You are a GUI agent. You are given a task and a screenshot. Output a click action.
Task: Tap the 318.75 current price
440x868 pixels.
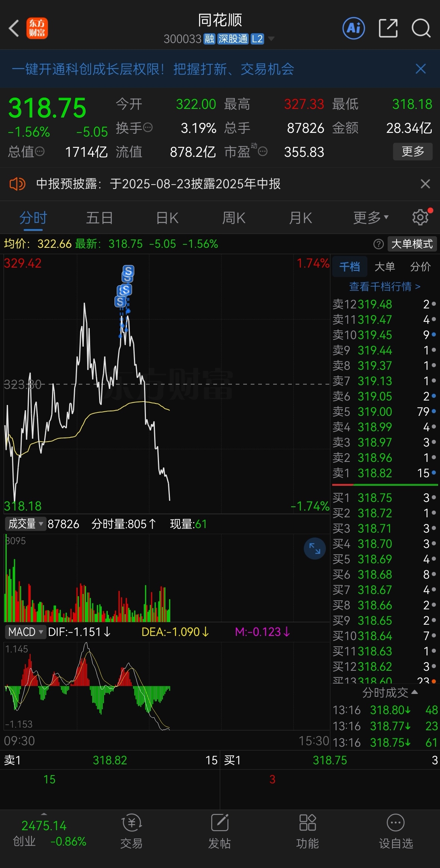(47, 108)
